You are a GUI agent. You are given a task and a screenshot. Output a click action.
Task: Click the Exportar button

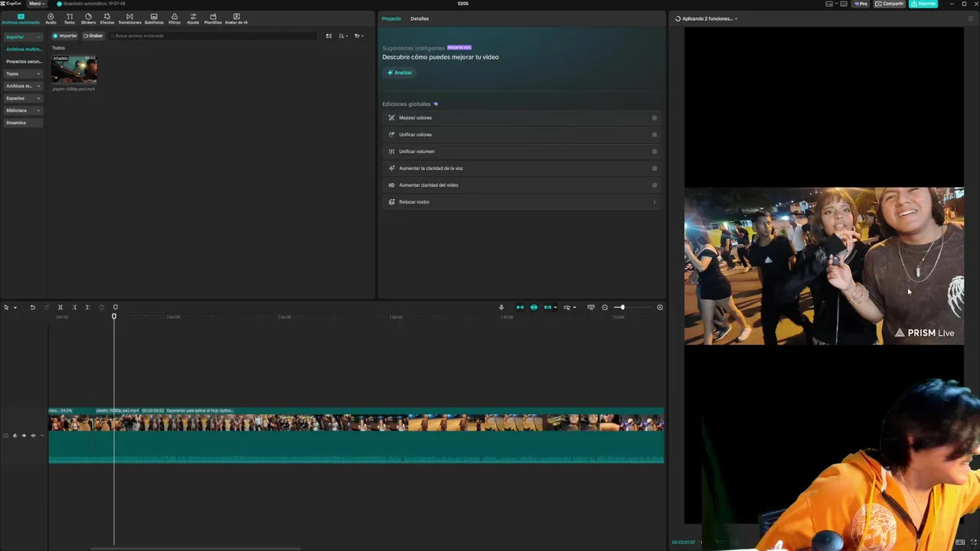click(x=924, y=4)
